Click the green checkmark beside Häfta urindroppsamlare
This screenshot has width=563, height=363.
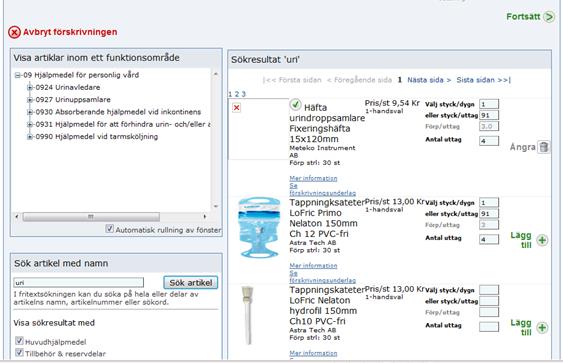295,104
